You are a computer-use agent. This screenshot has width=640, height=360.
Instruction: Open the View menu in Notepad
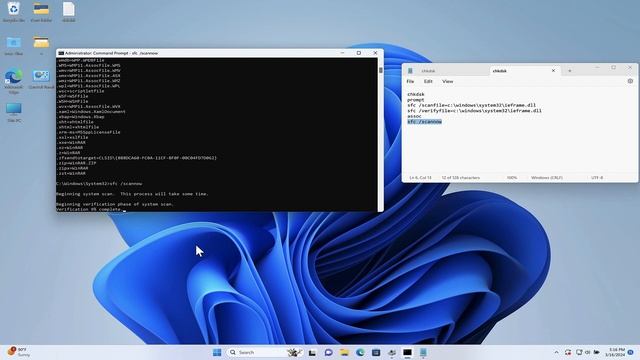pos(447,81)
